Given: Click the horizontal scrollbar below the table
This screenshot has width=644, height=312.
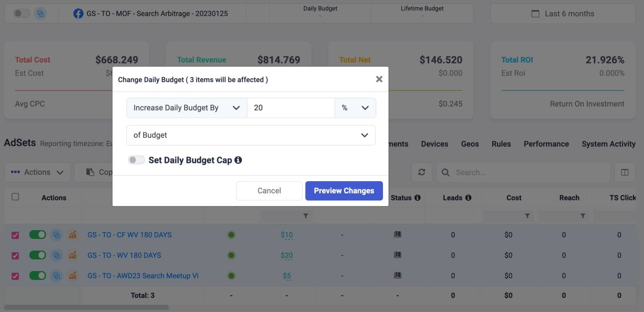Looking at the screenshot, I should pos(86,307).
